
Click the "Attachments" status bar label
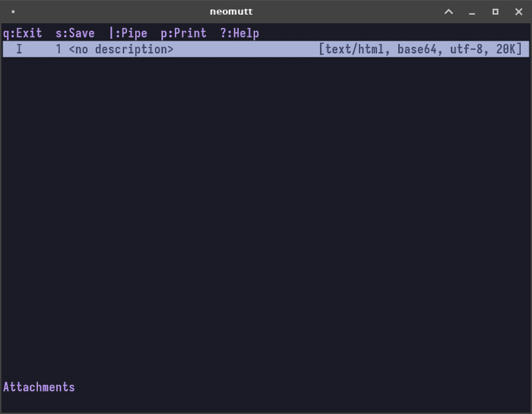[x=39, y=387]
